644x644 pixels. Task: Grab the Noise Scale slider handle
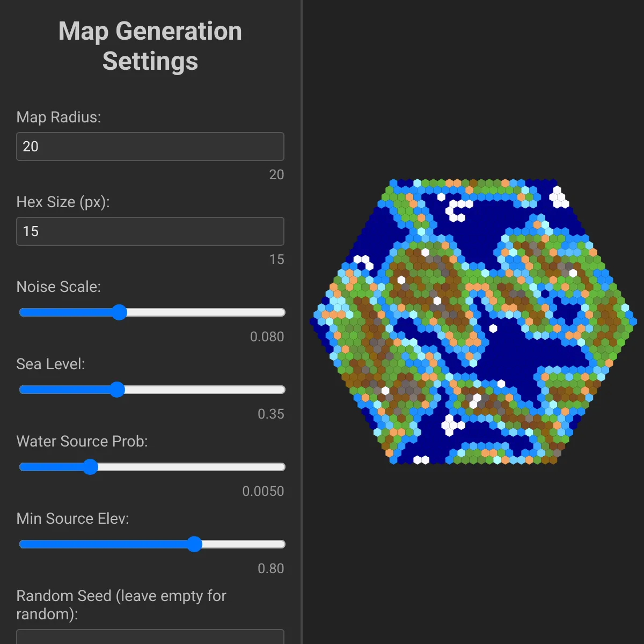pyautogui.click(x=119, y=312)
